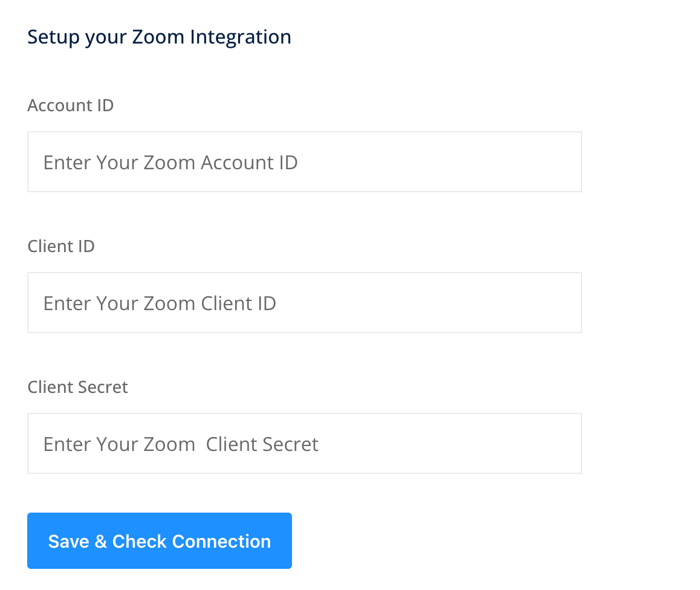Click the Setup your Zoom Integration heading

pos(159,37)
